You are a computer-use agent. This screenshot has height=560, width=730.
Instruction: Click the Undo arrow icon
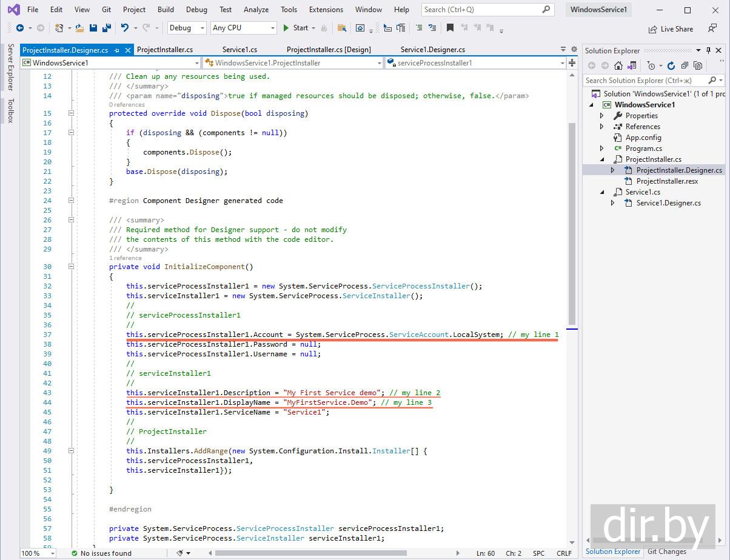(124, 28)
